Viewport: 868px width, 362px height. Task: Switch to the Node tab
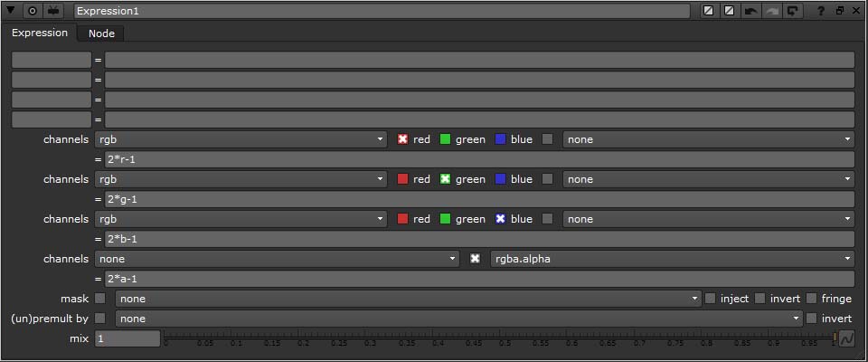coord(100,33)
